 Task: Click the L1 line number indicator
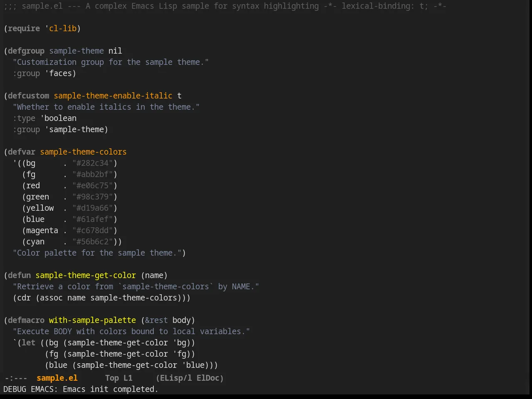128,378
